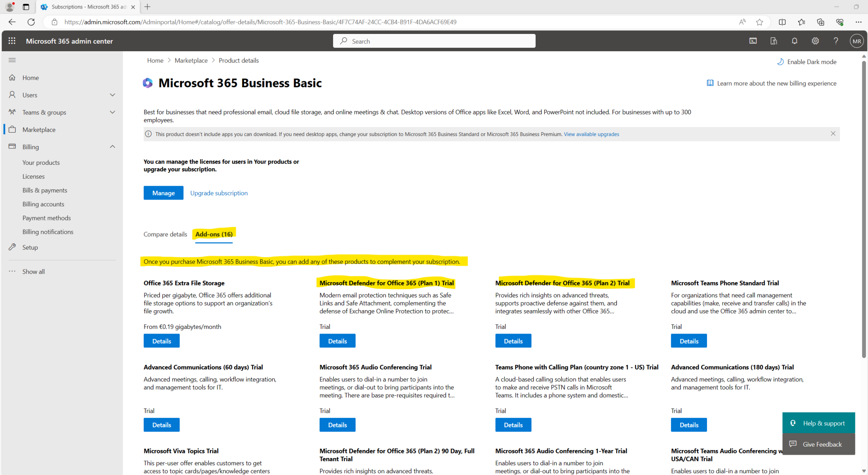868x475 pixels.
Task: Toggle Enable Dark mode
Action: (x=807, y=61)
